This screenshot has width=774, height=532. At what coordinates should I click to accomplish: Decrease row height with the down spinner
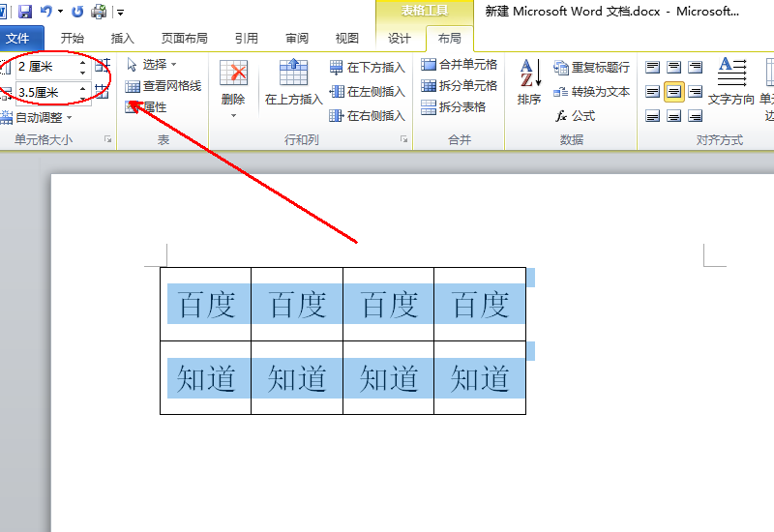(x=83, y=72)
